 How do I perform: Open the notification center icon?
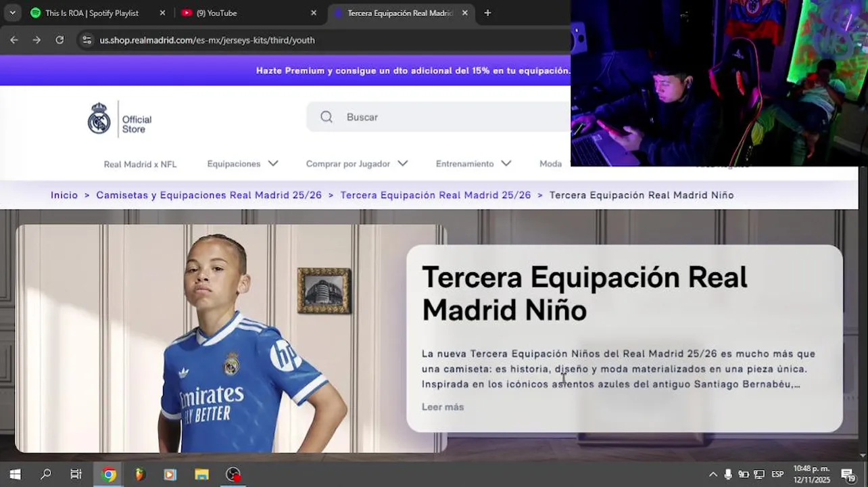click(848, 474)
